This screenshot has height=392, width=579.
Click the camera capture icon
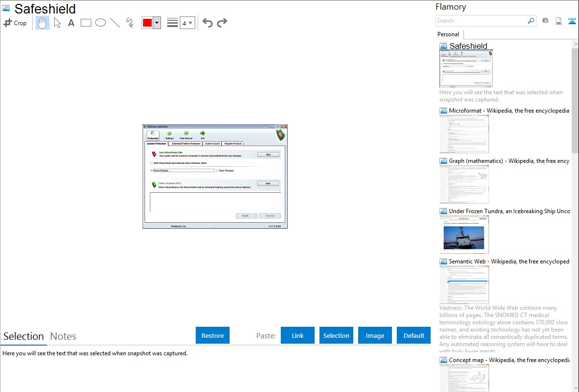(x=545, y=21)
